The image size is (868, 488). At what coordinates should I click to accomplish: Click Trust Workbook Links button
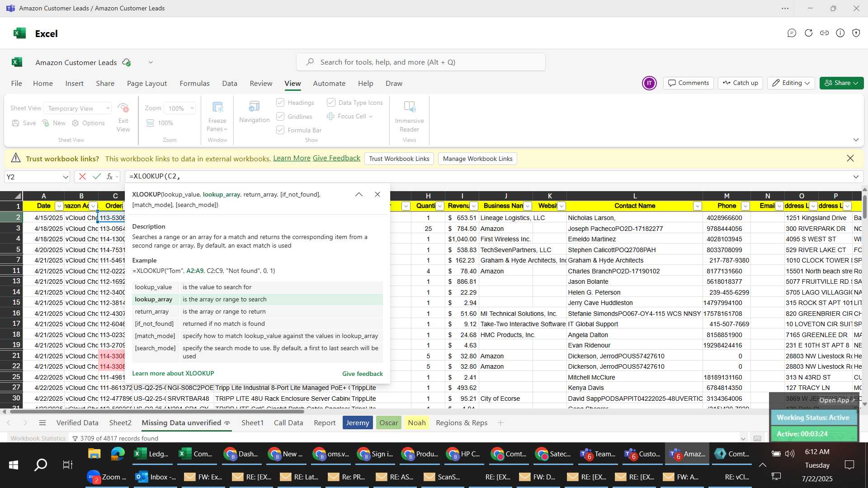point(399,159)
